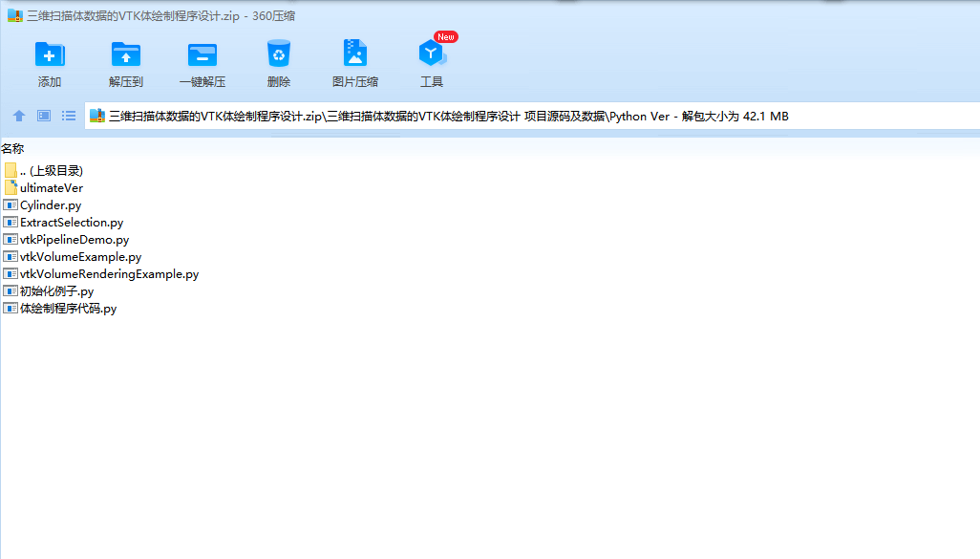Select the vtkVolumeRenderingExample.py file name
980x559 pixels.
[110, 274]
